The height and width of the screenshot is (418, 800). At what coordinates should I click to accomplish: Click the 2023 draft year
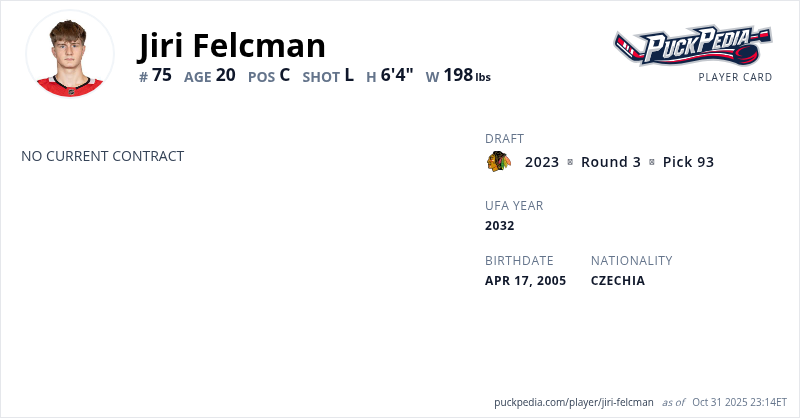coord(542,162)
